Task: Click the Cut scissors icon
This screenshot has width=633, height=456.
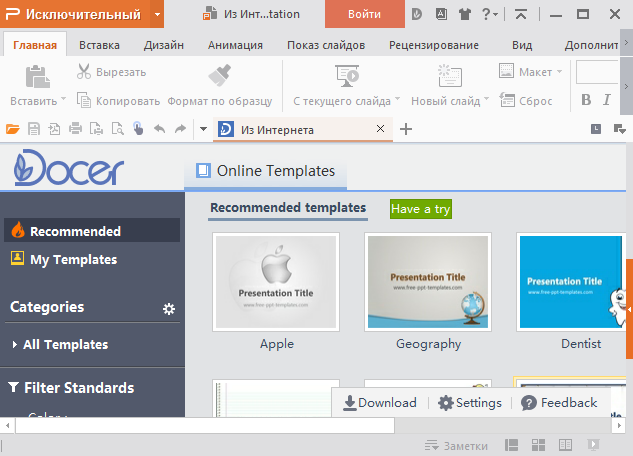Action: pos(85,72)
